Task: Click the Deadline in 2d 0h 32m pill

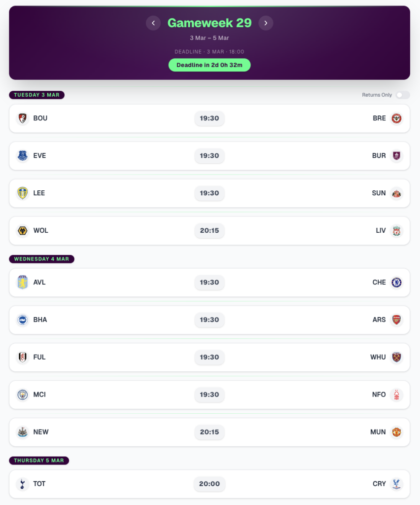Action: [210, 65]
